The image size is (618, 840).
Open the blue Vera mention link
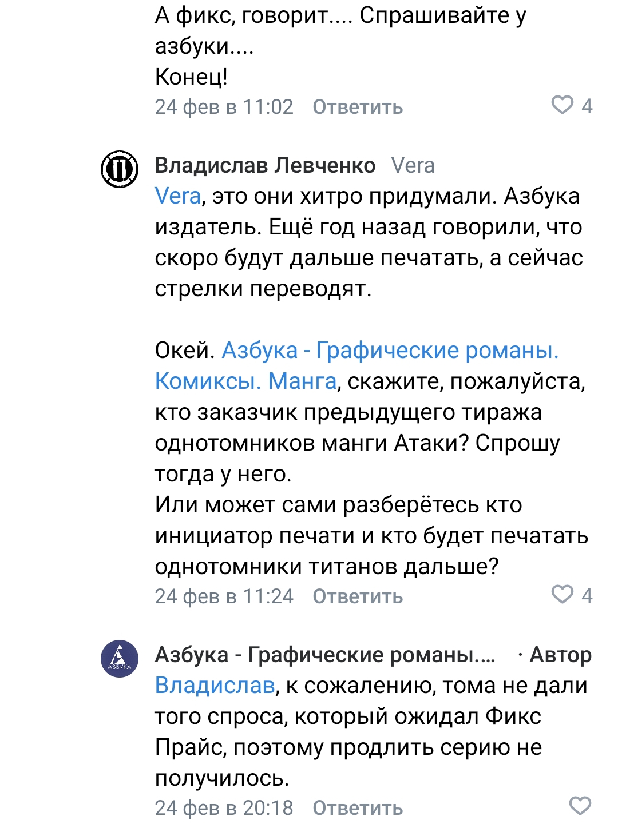pyautogui.click(x=178, y=196)
